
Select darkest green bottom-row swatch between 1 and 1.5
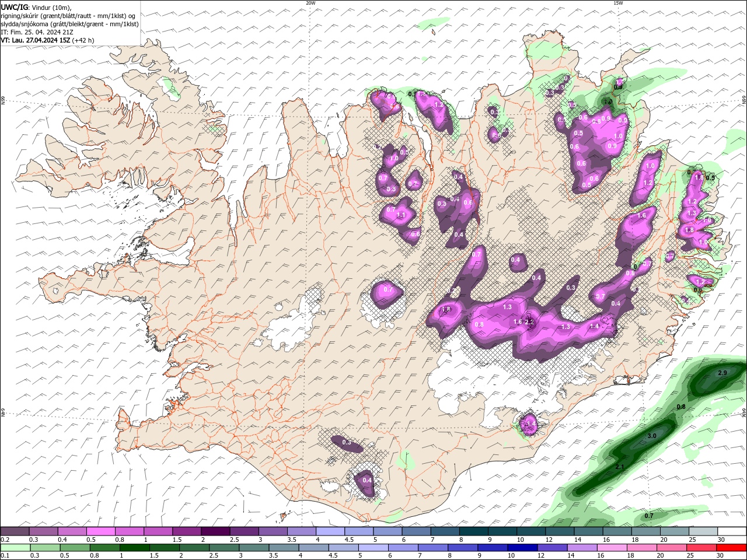click(134, 547)
